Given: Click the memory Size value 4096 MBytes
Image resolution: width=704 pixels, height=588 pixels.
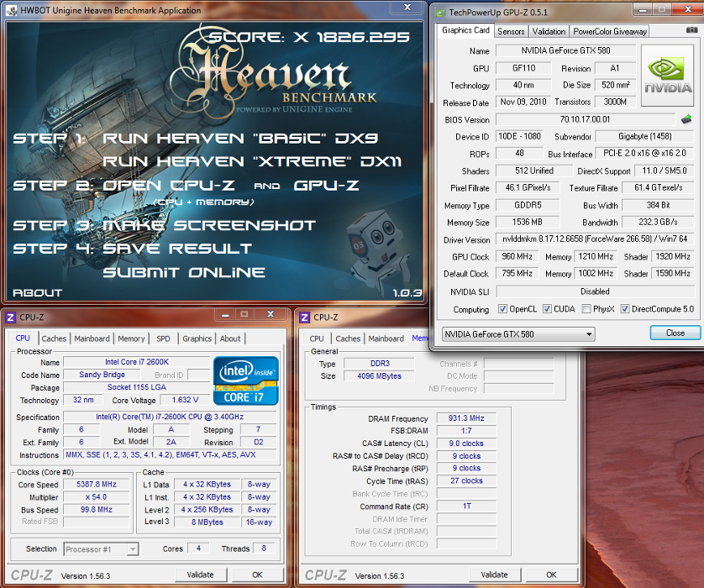Looking at the screenshot, I should [379, 376].
